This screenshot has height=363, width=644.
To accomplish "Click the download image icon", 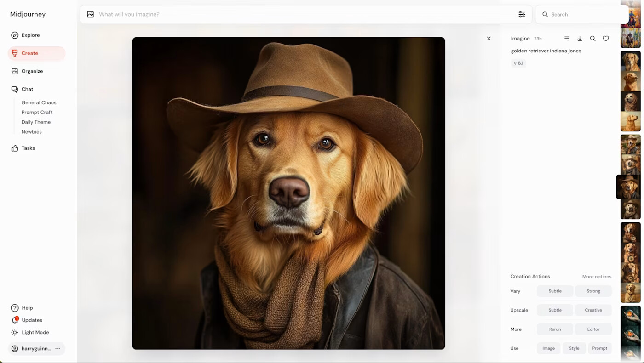I will 580,39.
